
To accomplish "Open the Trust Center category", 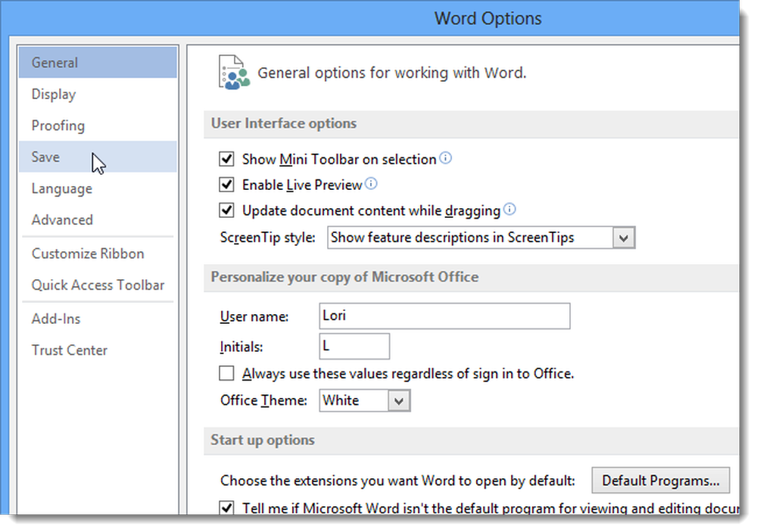I will tap(98, 350).
